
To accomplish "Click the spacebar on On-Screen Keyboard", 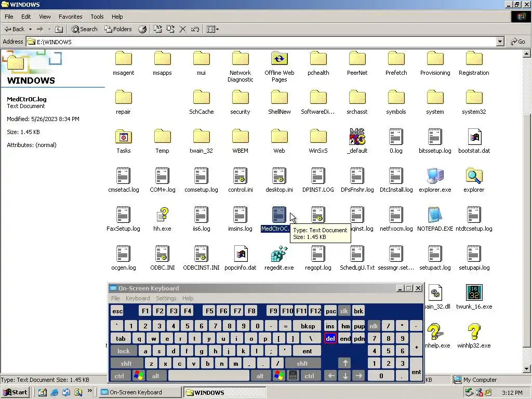I will [208, 376].
